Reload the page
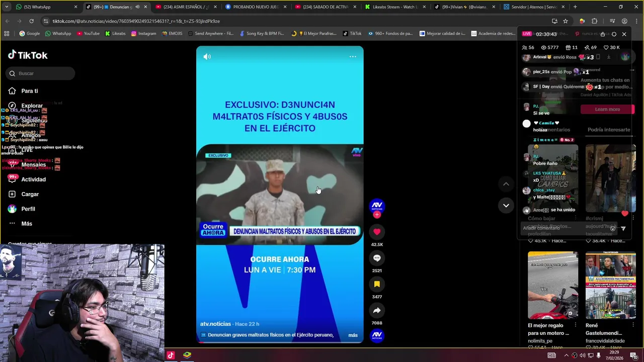 click(x=31, y=21)
